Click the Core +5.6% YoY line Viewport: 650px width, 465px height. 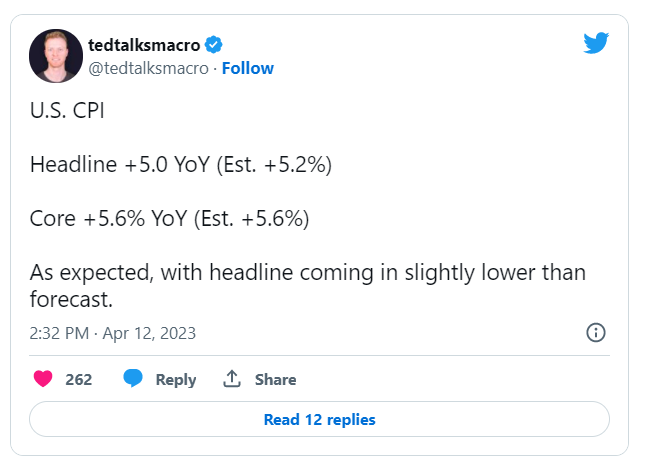(x=170, y=218)
